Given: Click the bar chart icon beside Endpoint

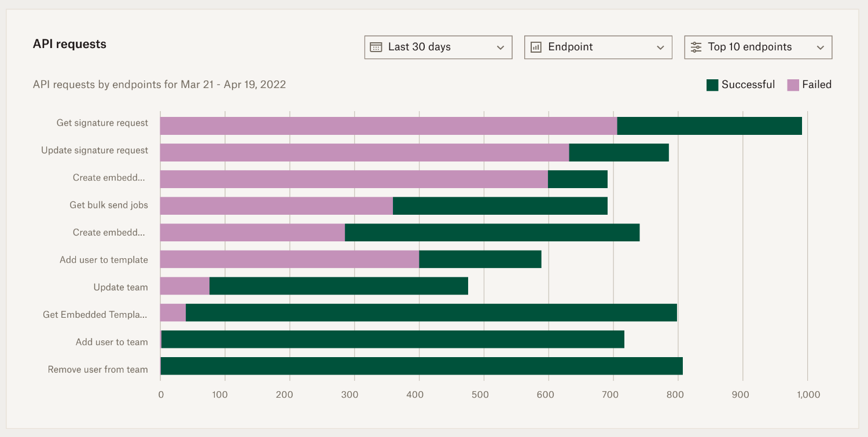Looking at the screenshot, I should click(536, 47).
